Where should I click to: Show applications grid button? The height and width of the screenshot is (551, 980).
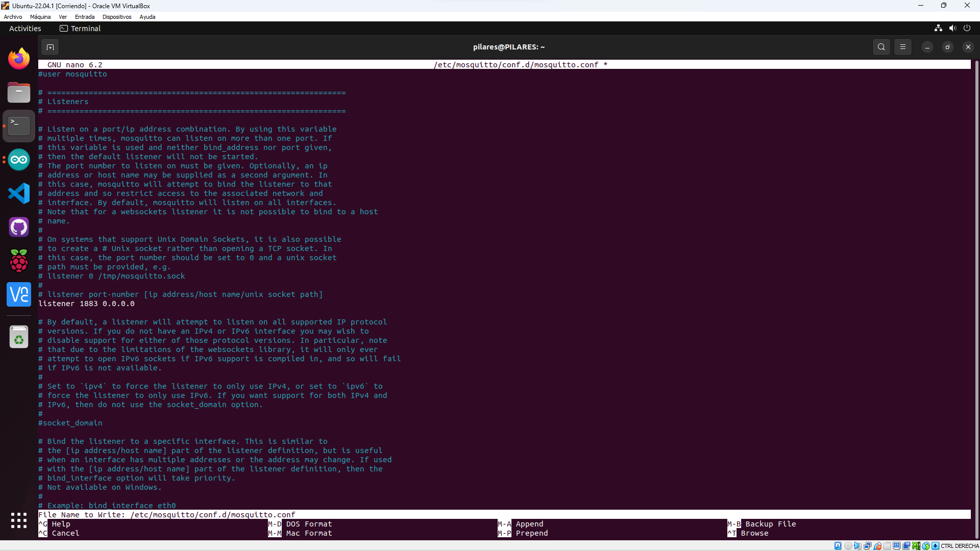pyautogui.click(x=19, y=520)
